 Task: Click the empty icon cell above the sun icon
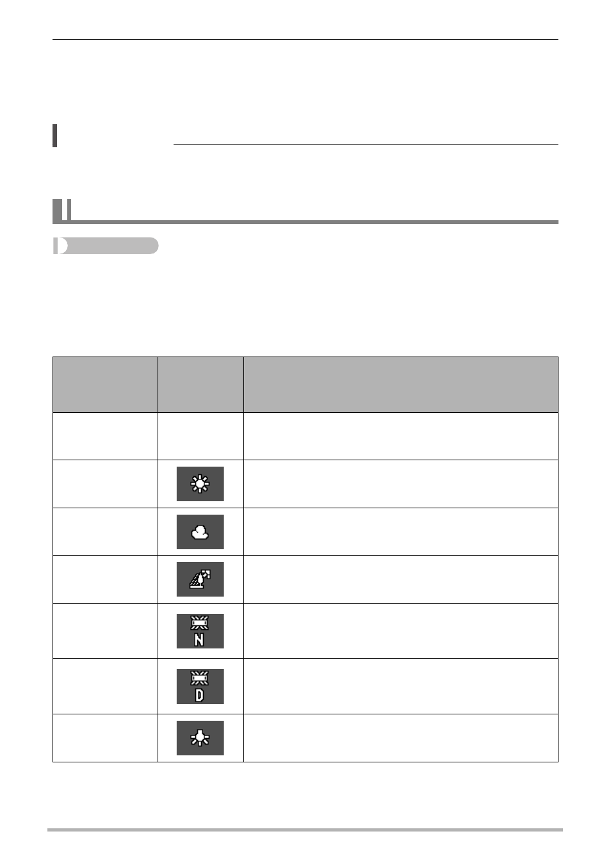200,437
